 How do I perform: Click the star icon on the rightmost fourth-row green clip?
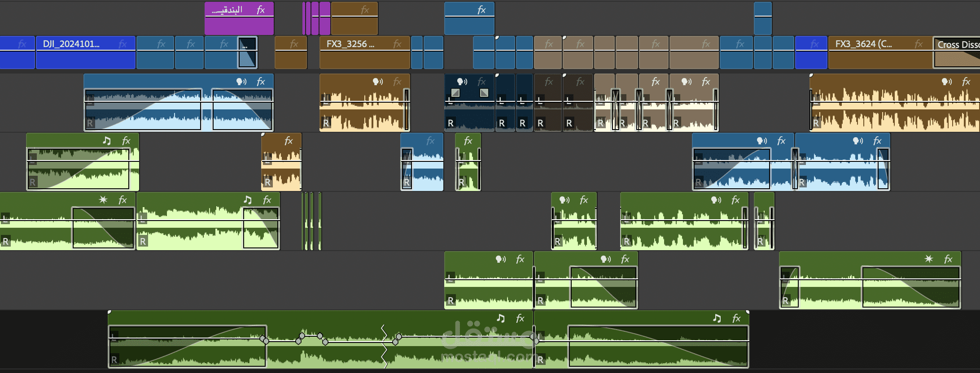(929, 259)
